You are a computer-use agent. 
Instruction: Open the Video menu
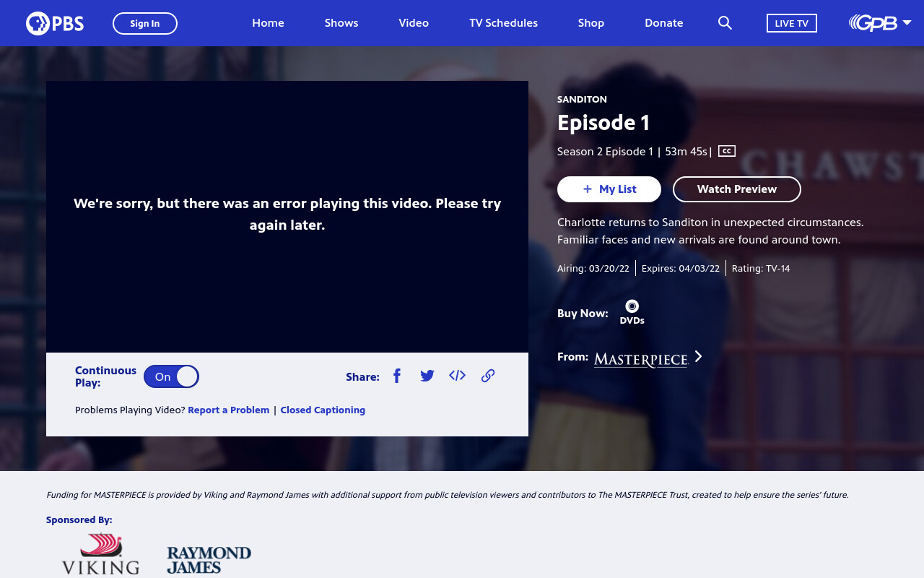[414, 23]
